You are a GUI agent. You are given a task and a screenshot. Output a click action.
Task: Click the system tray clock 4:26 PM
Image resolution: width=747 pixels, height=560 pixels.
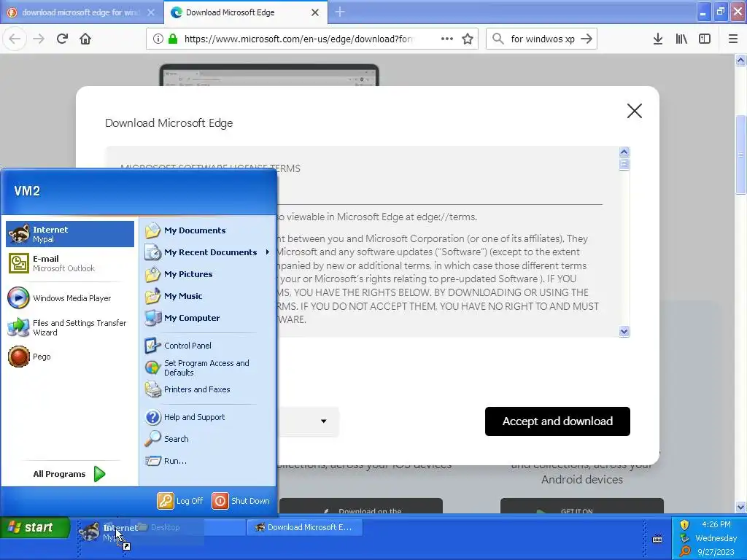click(x=716, y=524)
